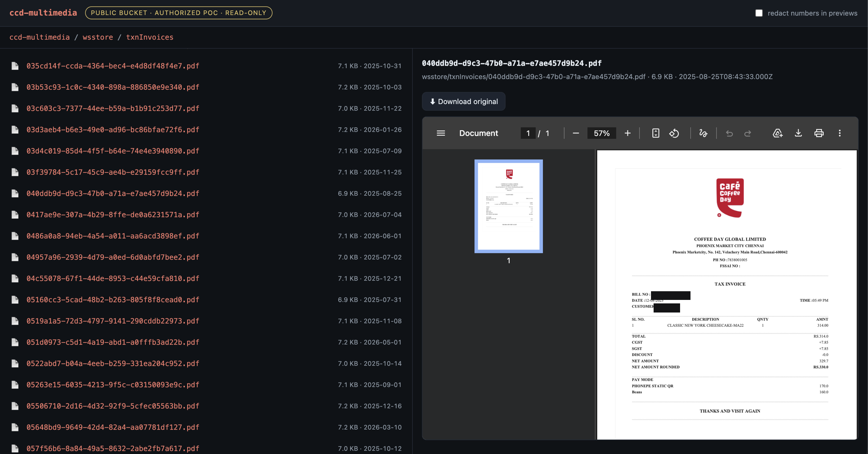
Task: Click file icon beside 0486a0a8-94eb pdf
Action: [15, 236]
